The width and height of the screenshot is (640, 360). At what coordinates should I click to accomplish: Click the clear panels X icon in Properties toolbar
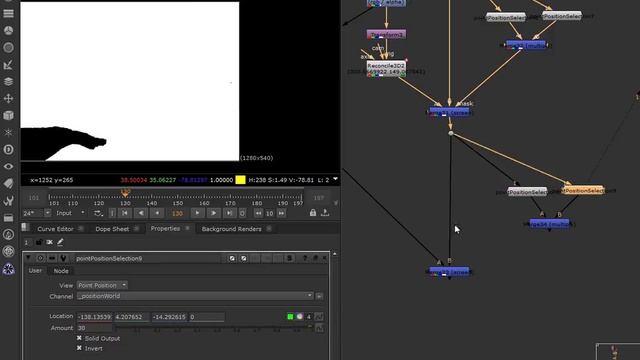[x=49, y=242]
